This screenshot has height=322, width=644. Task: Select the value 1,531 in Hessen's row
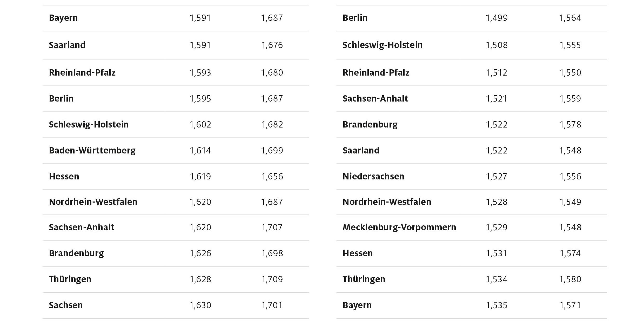pos(497,253)
